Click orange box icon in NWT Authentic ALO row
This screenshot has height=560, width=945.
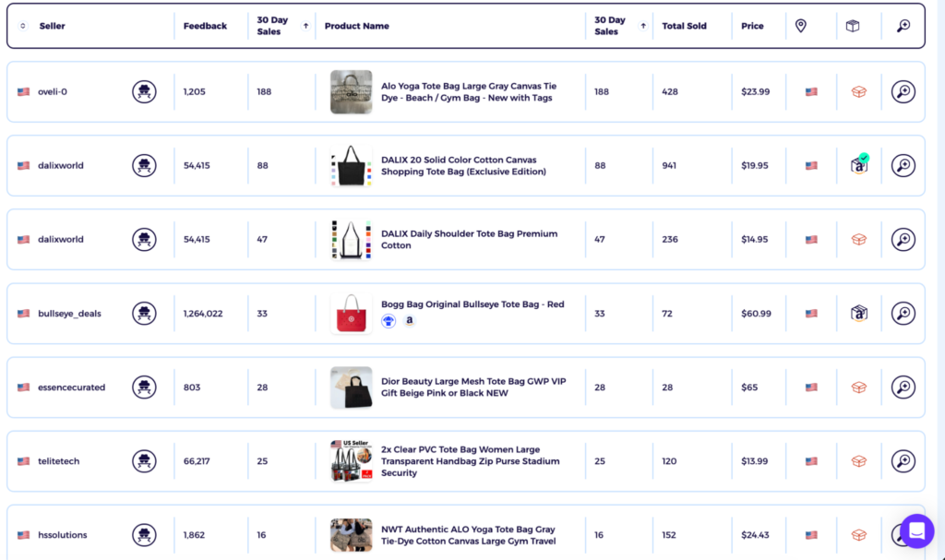(859, 535)
